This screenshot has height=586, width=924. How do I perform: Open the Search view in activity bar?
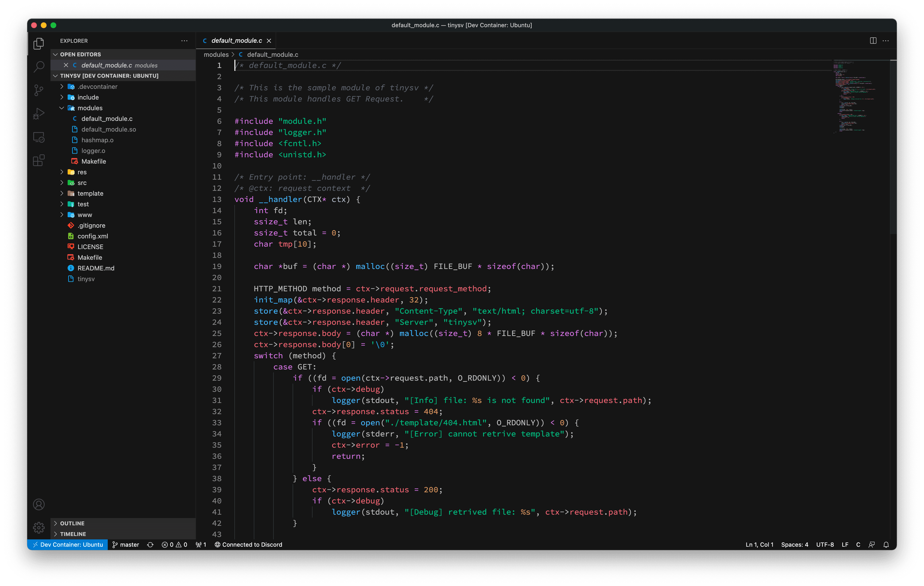pyautogui.click(x=39, y=67)
